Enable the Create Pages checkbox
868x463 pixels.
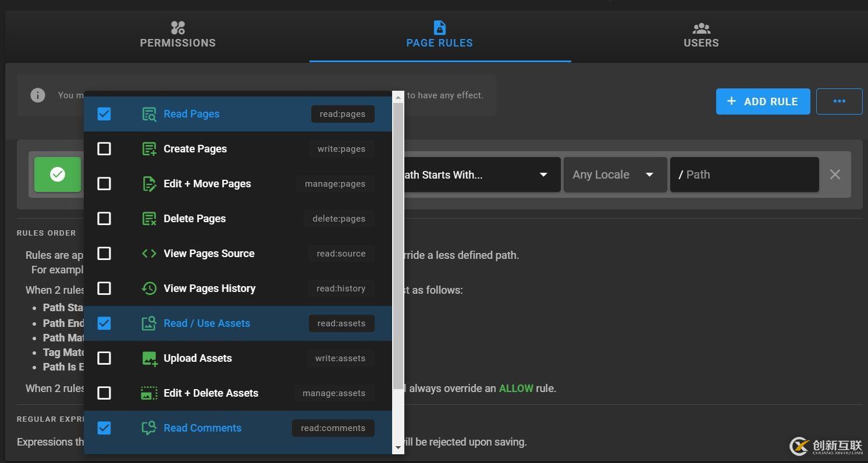pos(104,149)
